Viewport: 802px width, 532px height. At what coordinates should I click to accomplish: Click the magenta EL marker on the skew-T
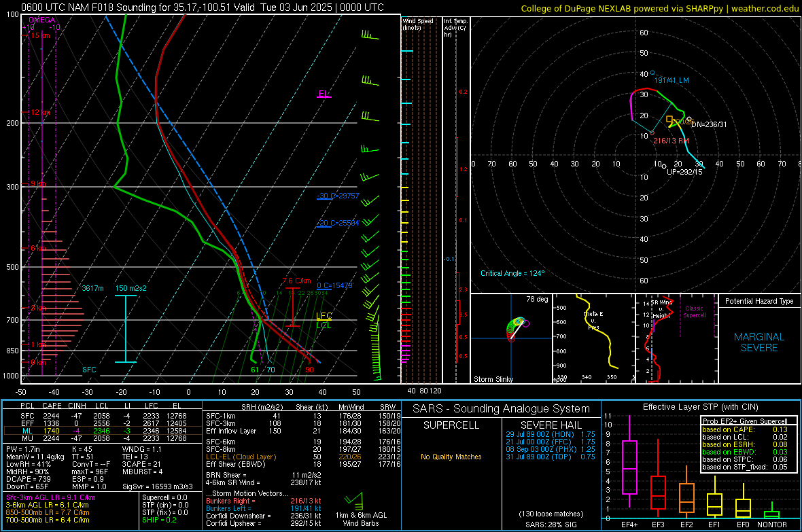click(324, 94)
